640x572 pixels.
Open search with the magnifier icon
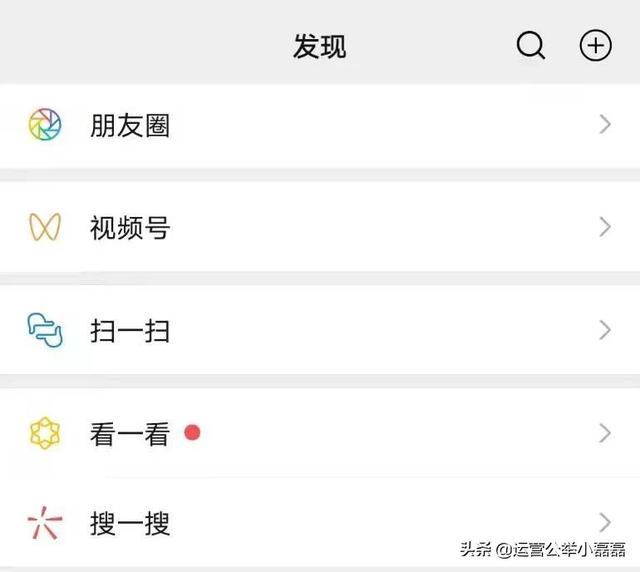tap(531, 45)
